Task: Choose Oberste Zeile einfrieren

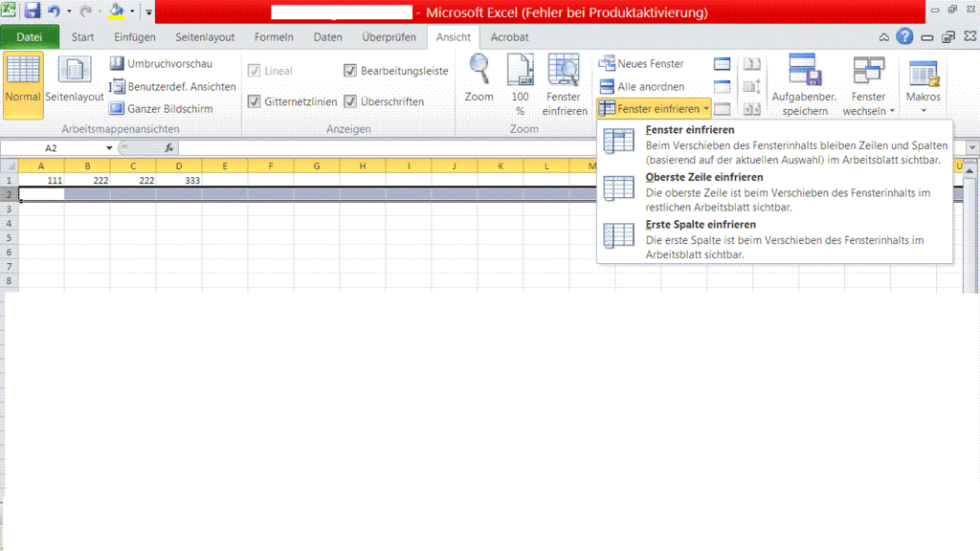Action: [775, 191]
